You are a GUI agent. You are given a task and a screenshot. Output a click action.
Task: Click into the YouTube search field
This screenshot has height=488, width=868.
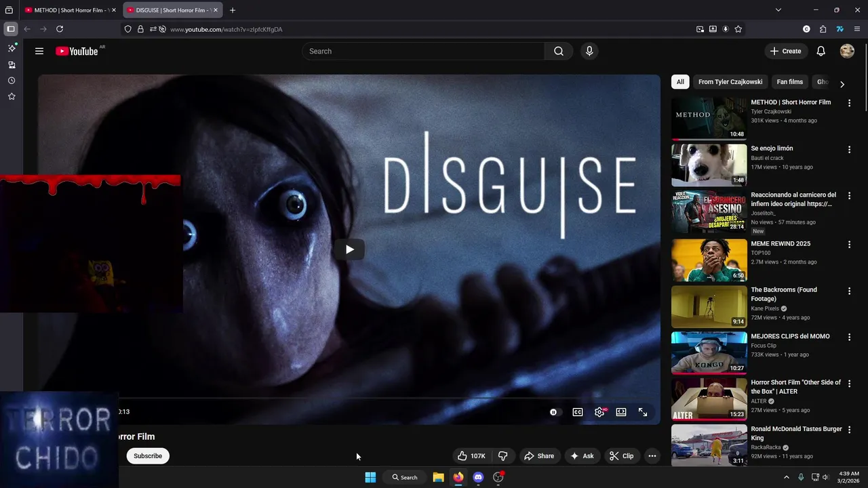(423, 51)
